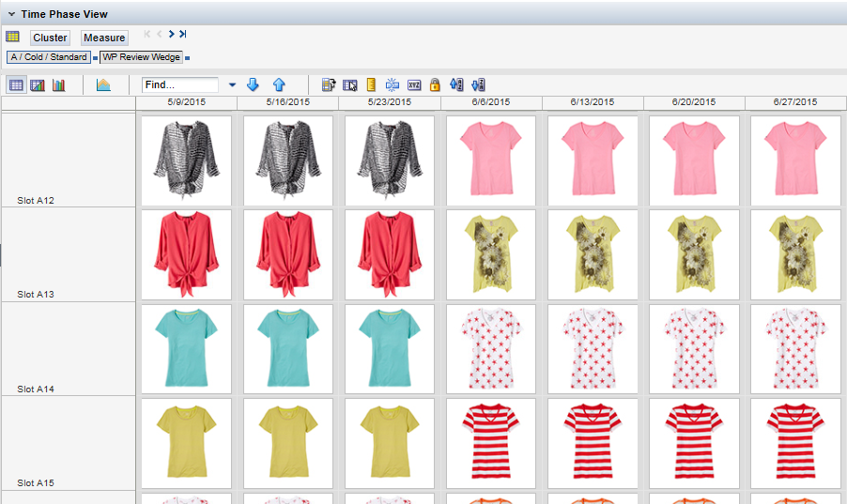847x504 pixels.
Task: Click the square marker after A / Cold / Standard
Action: coord(96,58)
